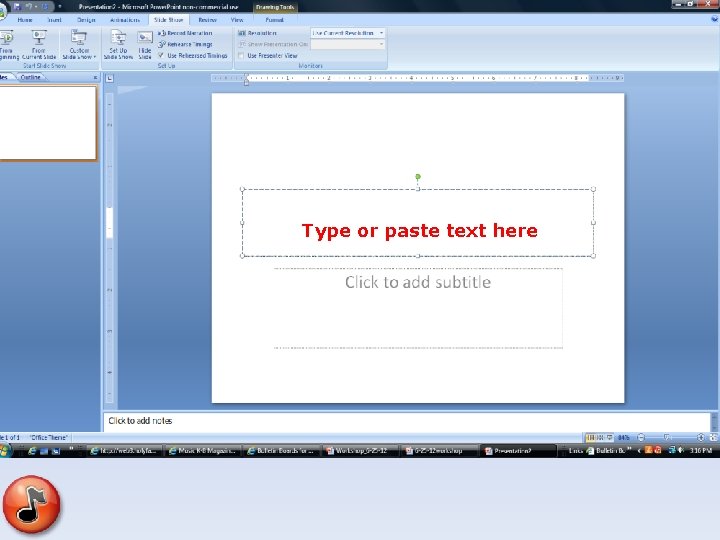The width and height of the screenshot is (720, 540).
Task: Switch to the Design ribbon tab
Action: coord(86,20)
